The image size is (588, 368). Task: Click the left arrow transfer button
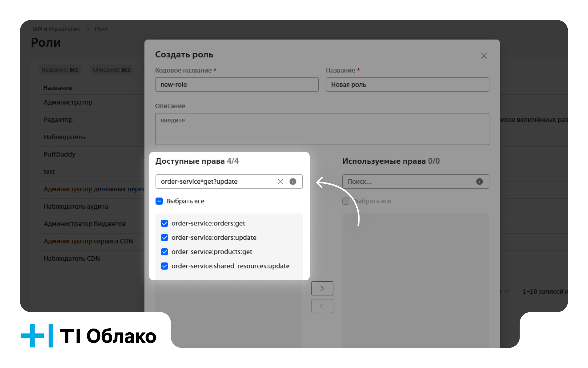(322, 306)
